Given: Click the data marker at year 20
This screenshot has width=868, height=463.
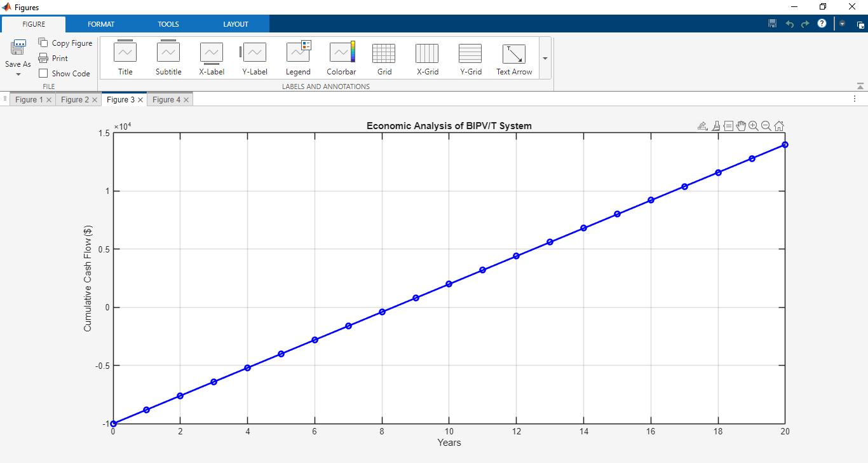Looking at the screenshot, I should [785, 144].
